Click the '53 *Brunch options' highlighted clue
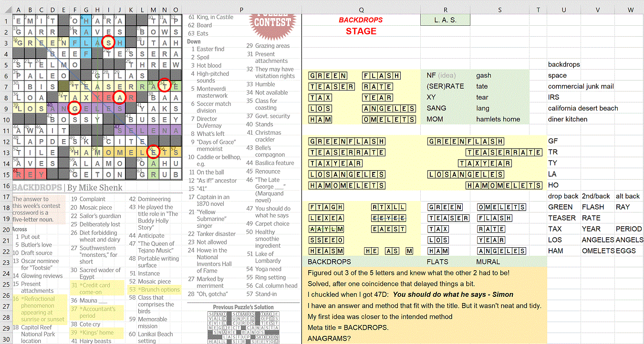644x344 pixels. (155, 289)
